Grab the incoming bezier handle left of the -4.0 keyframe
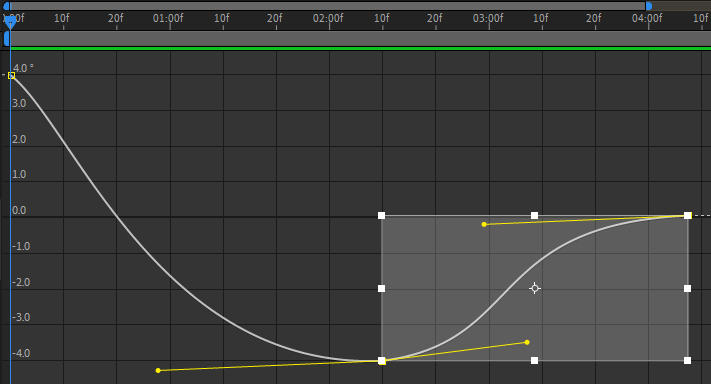This screenshot has height=384, width=711. point(158,370)
